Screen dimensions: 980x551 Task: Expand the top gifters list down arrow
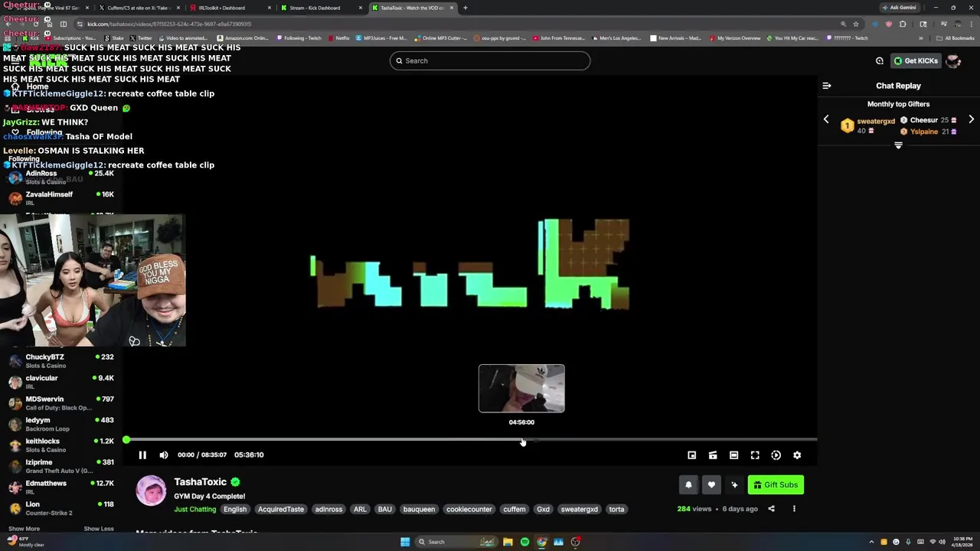[x=898, y=145]
